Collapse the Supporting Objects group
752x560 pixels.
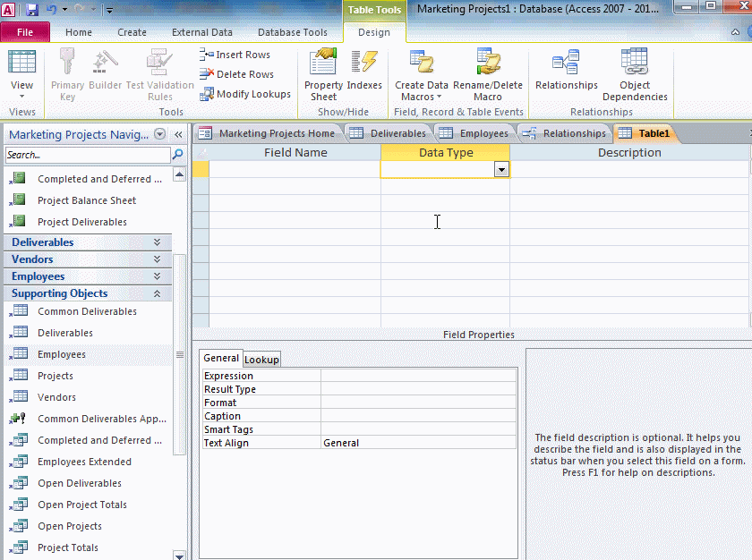157,293
